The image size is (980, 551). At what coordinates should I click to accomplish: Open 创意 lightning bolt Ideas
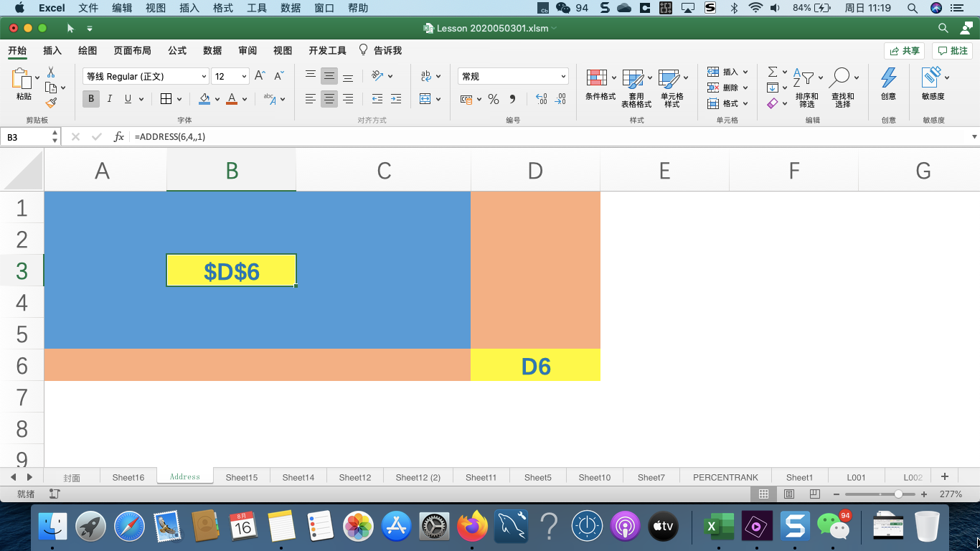[888, 83]
